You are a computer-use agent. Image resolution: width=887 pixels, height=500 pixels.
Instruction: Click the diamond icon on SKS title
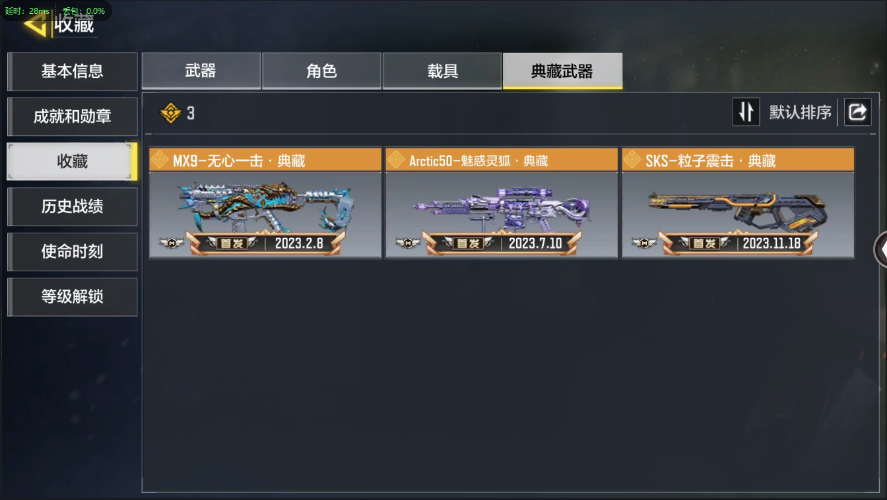coord(632,160)
